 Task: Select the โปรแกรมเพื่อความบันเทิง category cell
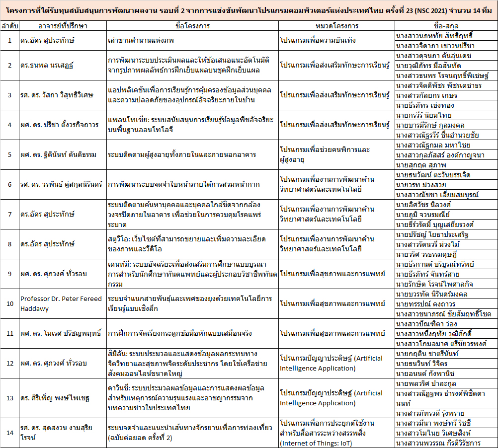coord(335,41)
